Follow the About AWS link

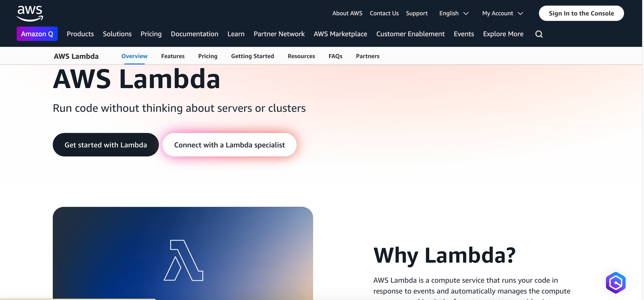[347, 13]
